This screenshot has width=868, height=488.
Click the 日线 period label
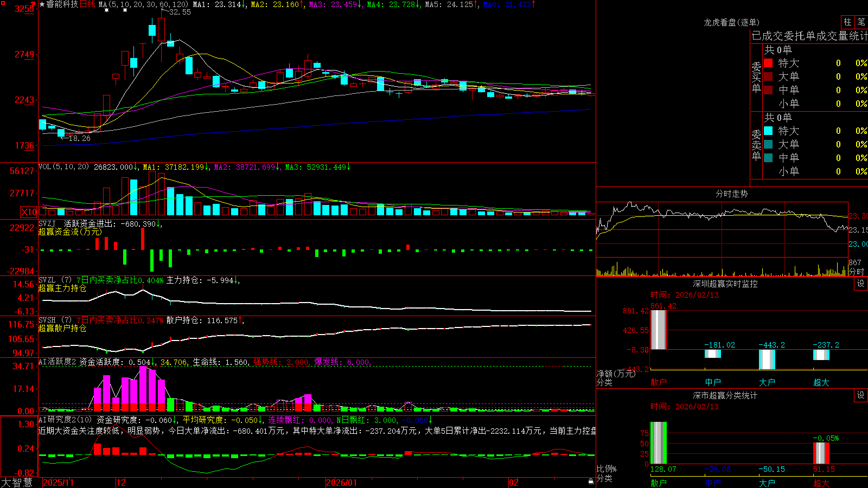tap(87, 4)
